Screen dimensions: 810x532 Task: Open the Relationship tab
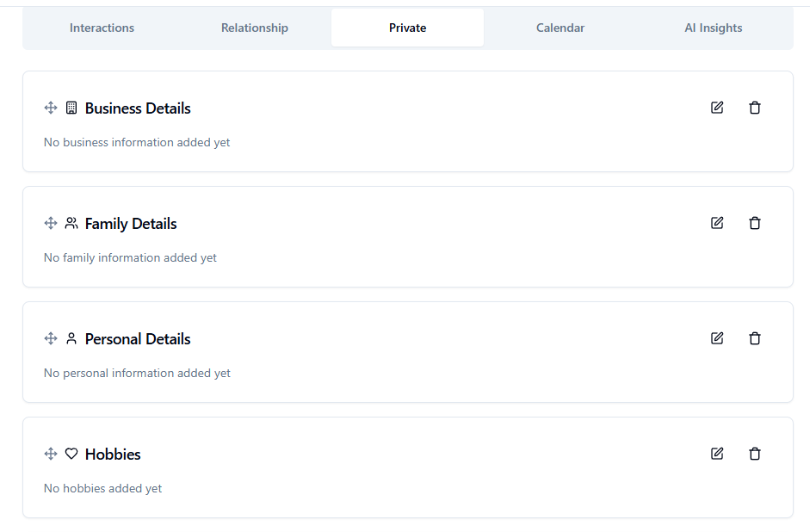[255, 28]
